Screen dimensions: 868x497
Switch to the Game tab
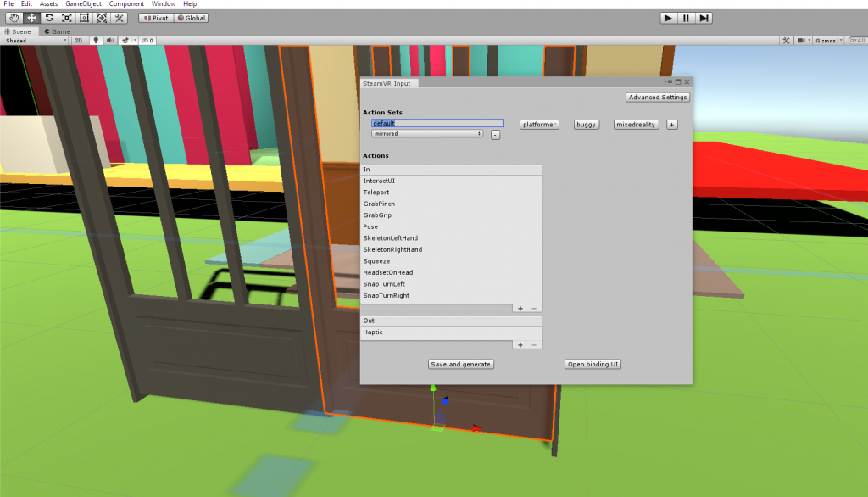tap(57, 31)
